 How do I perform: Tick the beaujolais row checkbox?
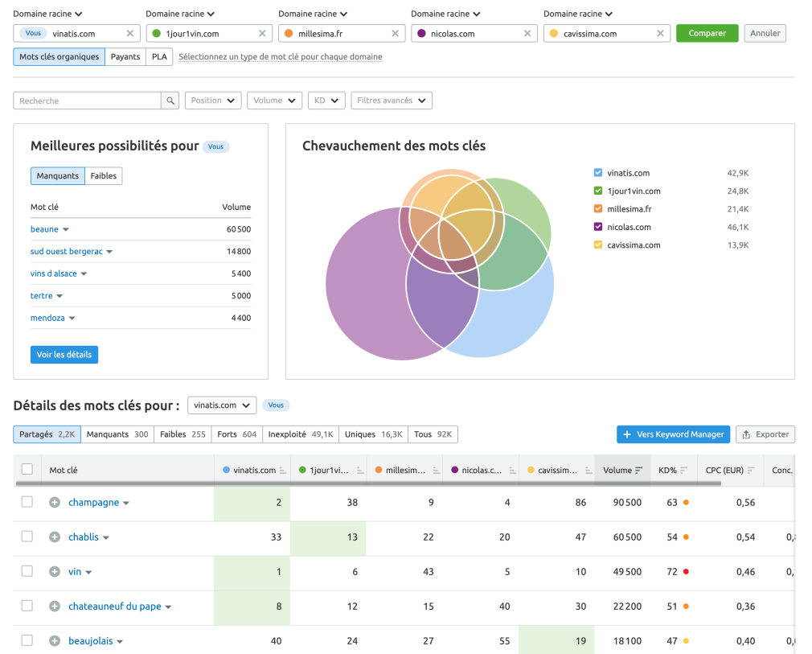(27, 640)
